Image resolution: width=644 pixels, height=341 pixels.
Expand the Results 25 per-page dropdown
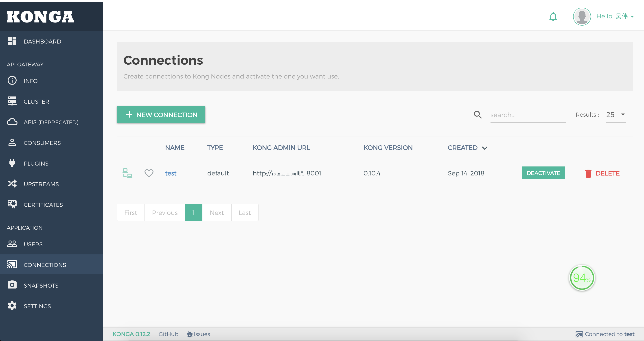(x=616, y=115)
